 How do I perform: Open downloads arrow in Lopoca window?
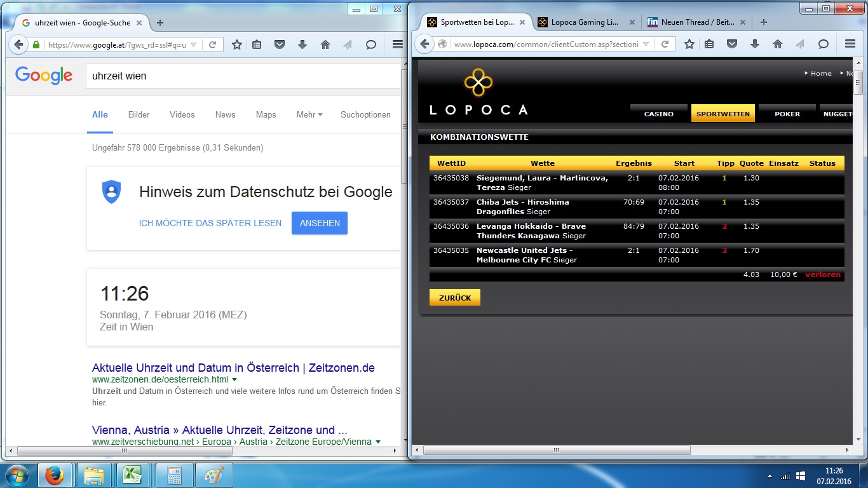point(755,44)
